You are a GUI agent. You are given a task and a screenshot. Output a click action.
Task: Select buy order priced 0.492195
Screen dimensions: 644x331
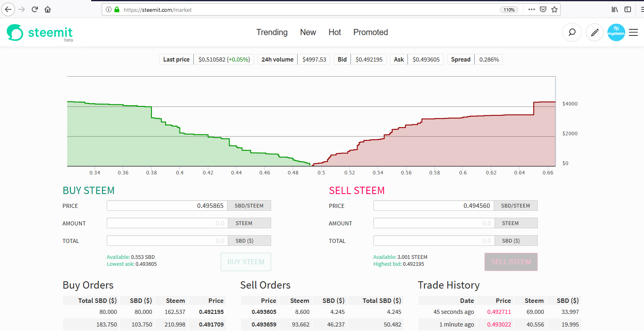[x=144, y=312]
